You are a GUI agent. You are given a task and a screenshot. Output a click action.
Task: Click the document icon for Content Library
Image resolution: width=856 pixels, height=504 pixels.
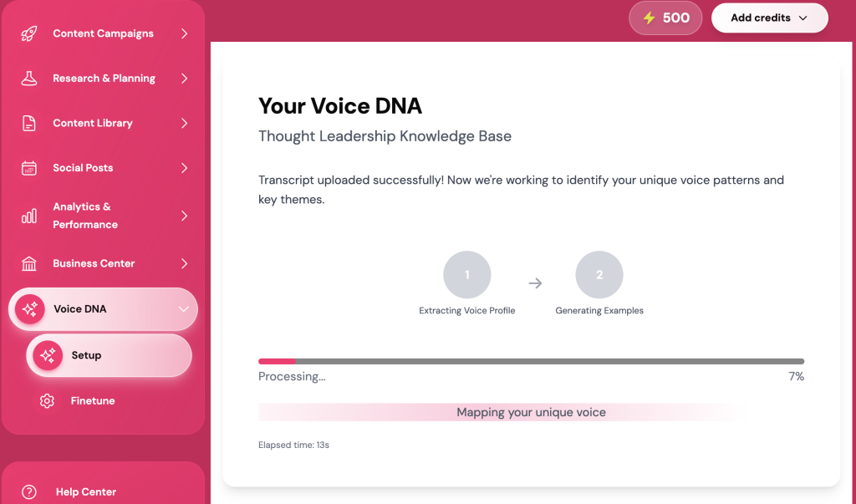(x=29, y=123)
